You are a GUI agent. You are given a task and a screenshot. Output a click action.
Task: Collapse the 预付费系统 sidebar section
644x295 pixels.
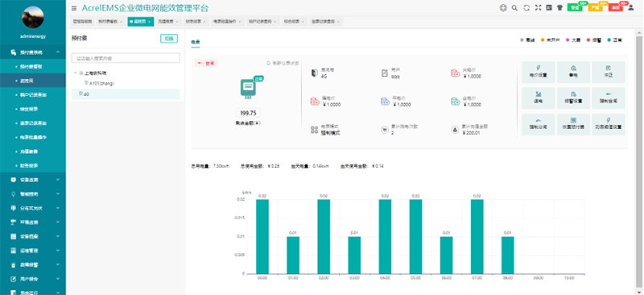[33, 52]
